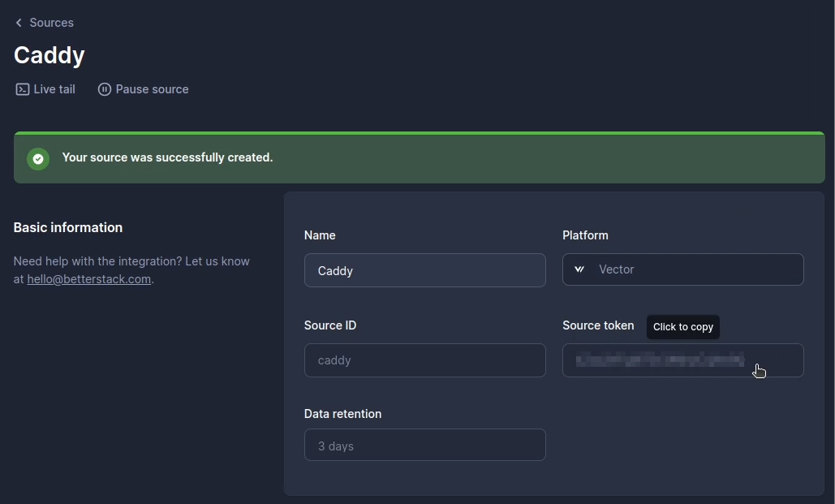Viewport: 835px width, 504px height.
Task: Click the Source ID label
Action: pos(330,325)
